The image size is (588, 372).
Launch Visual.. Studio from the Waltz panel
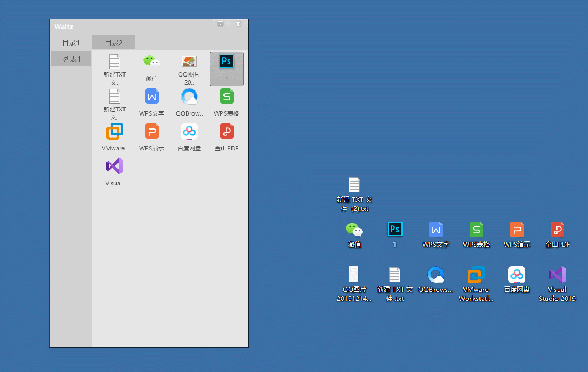click(x=115, y=172)
